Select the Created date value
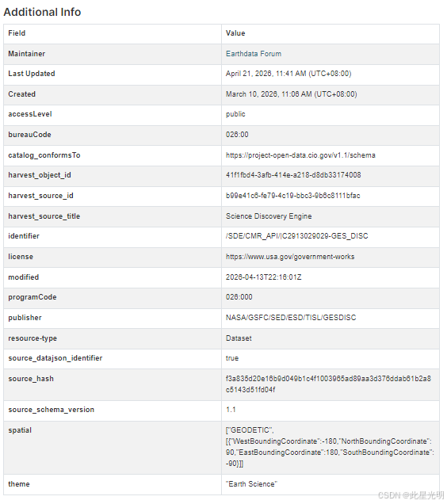Image resolution: width=447 pixels, height=504 pixels. pyautogui.click(x=292, y=94)
